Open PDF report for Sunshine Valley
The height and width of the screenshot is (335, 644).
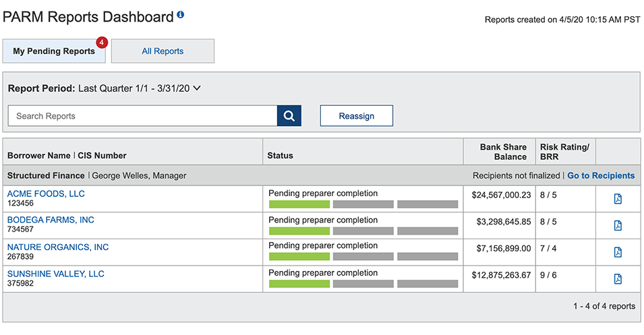point(618,279)
